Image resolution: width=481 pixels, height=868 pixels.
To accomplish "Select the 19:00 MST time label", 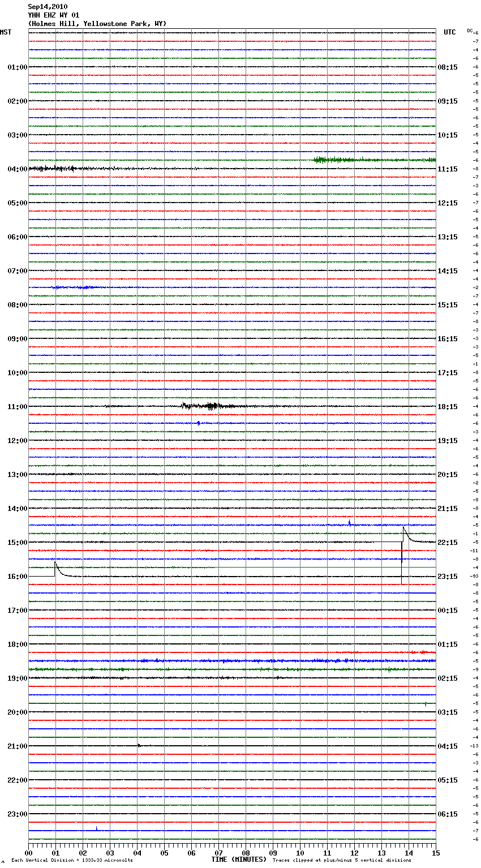I will coord(17,678).
